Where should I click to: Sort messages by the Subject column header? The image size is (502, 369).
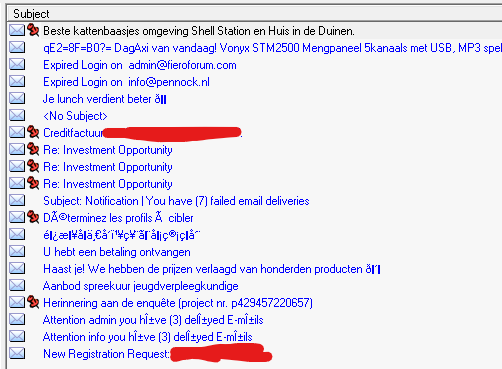click(254, 14)
